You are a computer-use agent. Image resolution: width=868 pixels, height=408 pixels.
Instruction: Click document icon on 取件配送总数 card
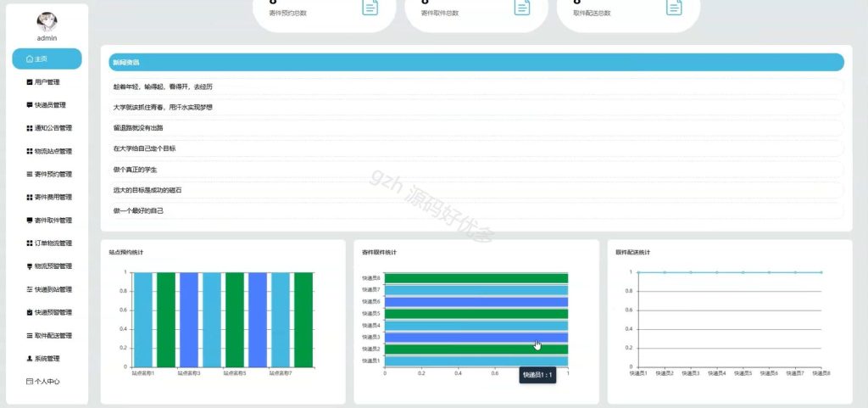(674, 7)
